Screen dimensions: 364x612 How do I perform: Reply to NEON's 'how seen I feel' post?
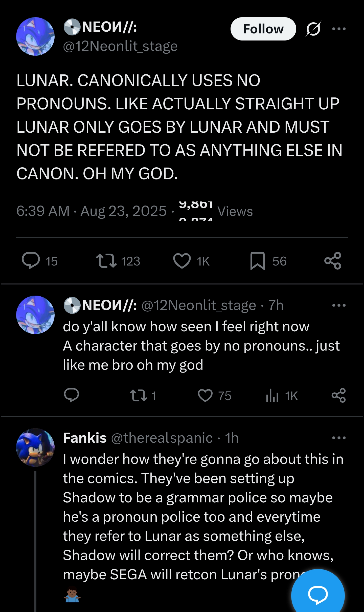pyautogui.click(x=72, y=396)
